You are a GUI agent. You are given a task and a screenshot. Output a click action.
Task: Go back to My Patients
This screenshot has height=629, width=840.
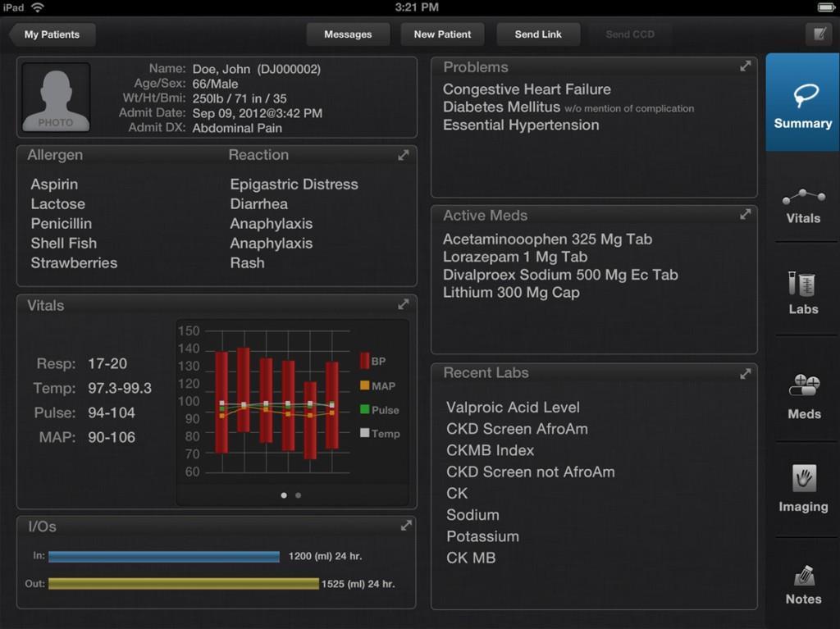(x=52, y=34)
